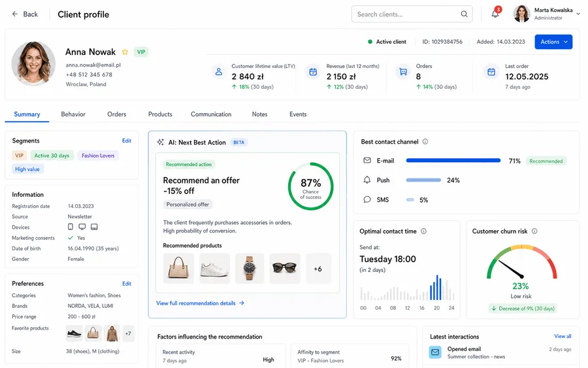Click the AI sparkle icon in Next Best Action

[x=161, y=142]
